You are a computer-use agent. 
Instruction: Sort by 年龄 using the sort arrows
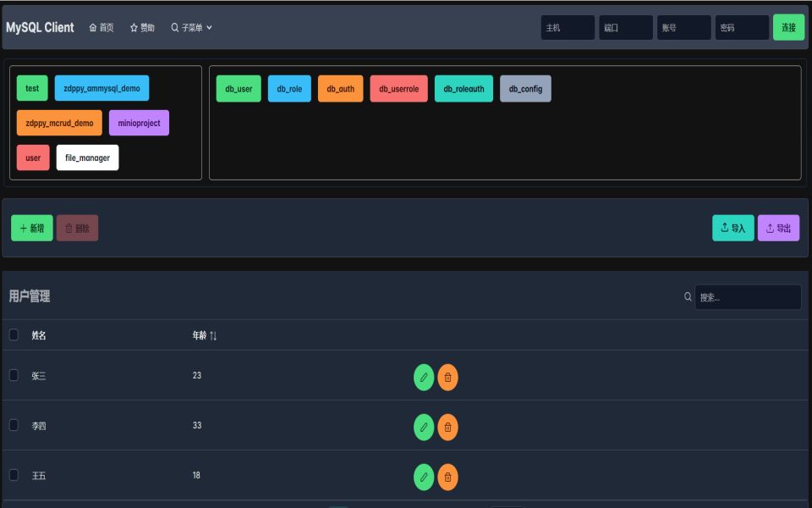[212, 335]
